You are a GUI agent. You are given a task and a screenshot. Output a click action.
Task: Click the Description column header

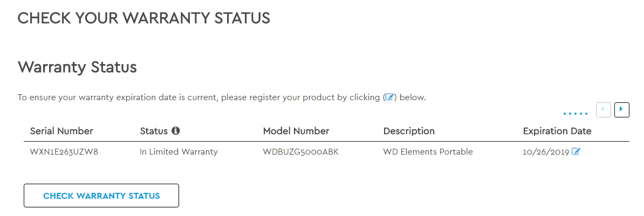coord(409,131)
